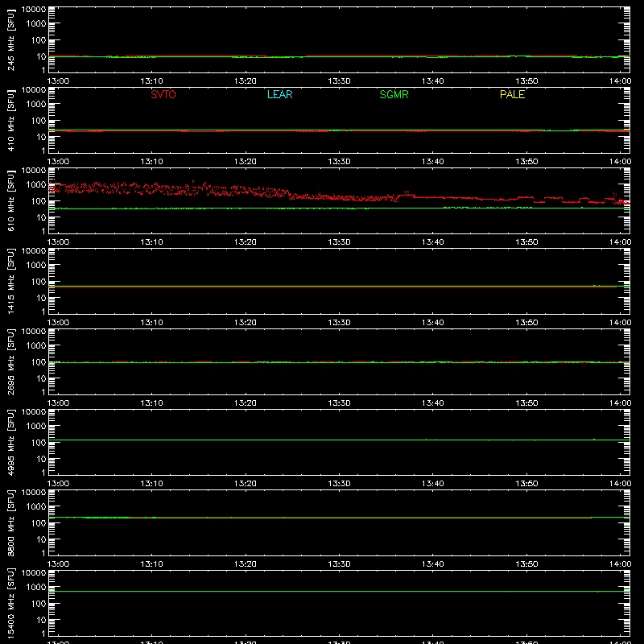This screenshot has height=644, width=644.
Task: Click 13:10 tick label of 245 MHz panel
Action: coord(151,81)
